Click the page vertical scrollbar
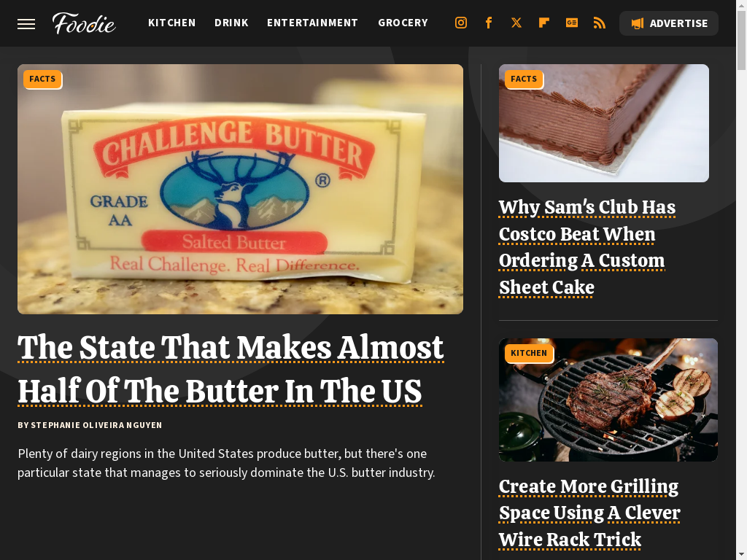Image resolution: width=747 pixels, height=560 pixels. tap(741, 280)
